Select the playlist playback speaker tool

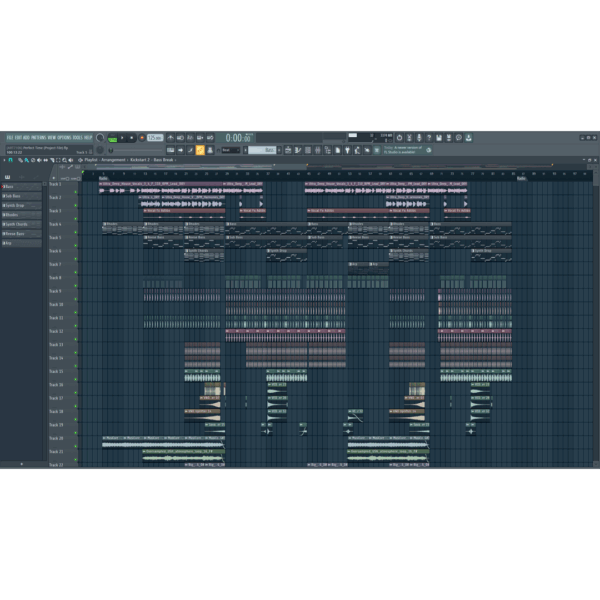pyautogui.click(x=70, y=160)
